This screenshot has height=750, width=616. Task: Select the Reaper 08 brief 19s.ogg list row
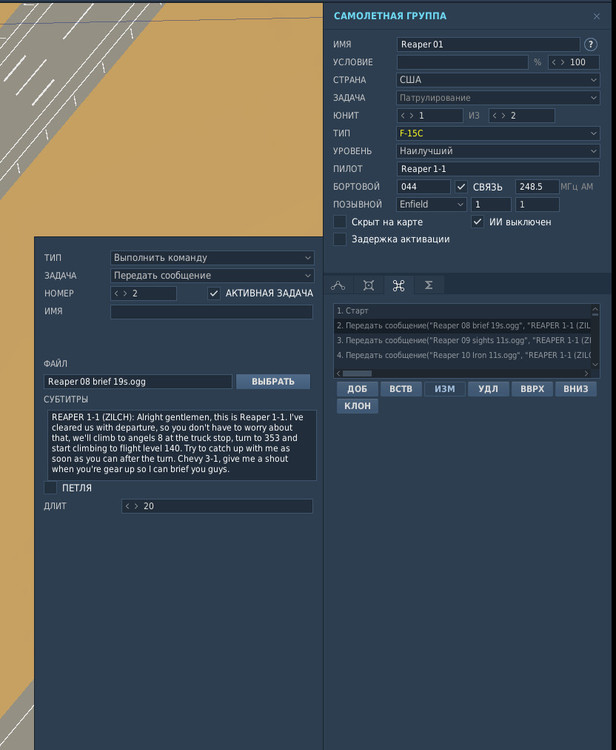pos(462,326)
